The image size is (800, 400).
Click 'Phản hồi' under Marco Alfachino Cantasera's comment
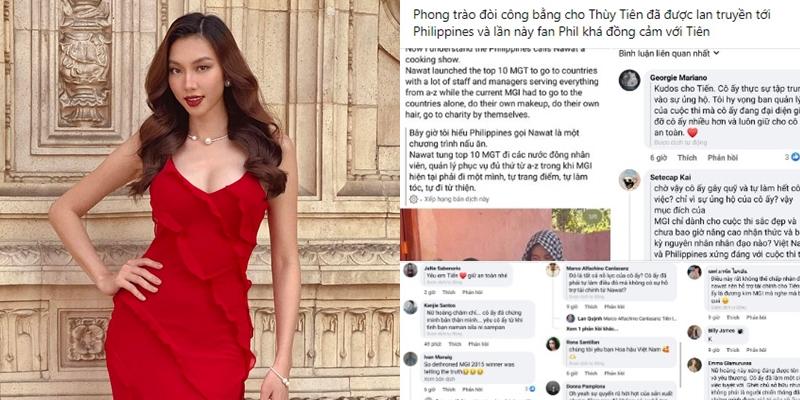(614, 307)
